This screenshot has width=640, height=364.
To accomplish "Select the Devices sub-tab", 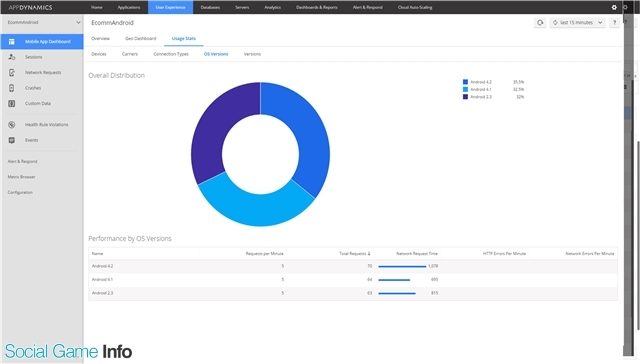I will [99, 54].
